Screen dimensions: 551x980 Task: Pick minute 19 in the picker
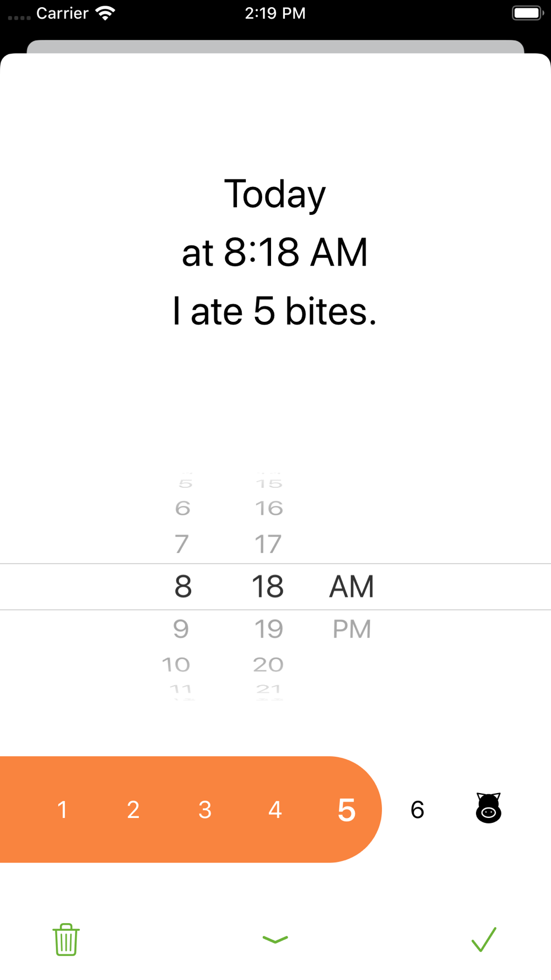[268, 629]
